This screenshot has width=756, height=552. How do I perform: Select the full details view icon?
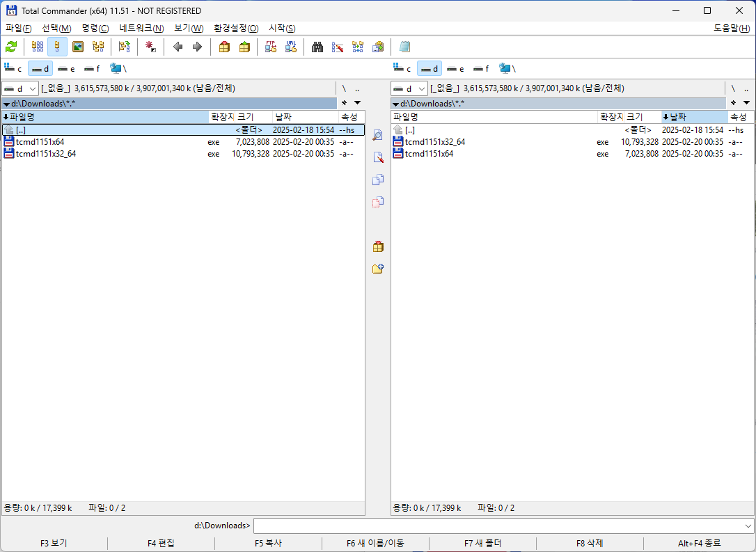click(57, 47)
